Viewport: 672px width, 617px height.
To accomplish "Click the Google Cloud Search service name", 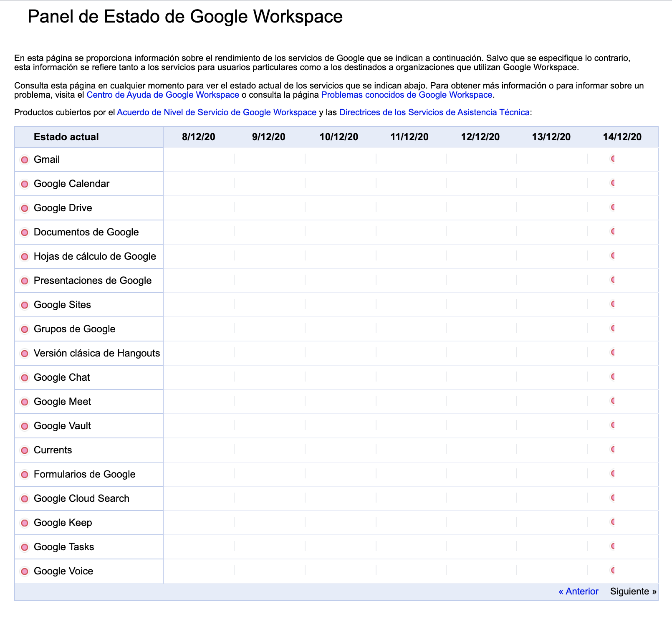I will [82, 498].
